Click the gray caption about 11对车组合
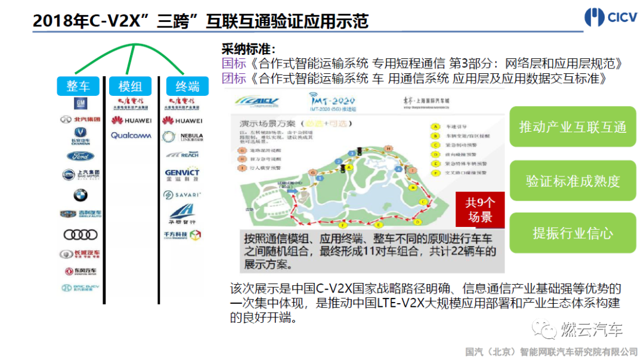644x358 pixels. tap(372, 251)
